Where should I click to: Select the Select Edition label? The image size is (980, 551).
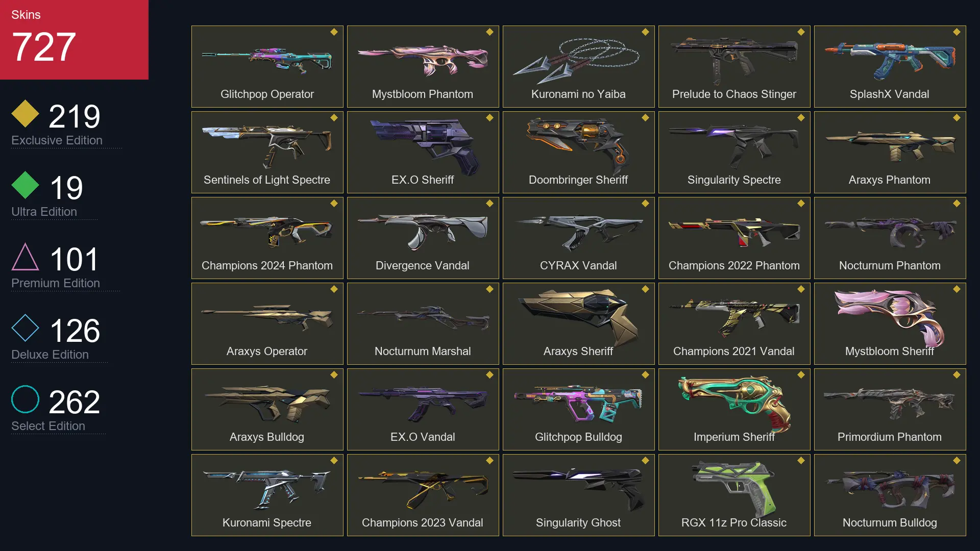(48, 426)
